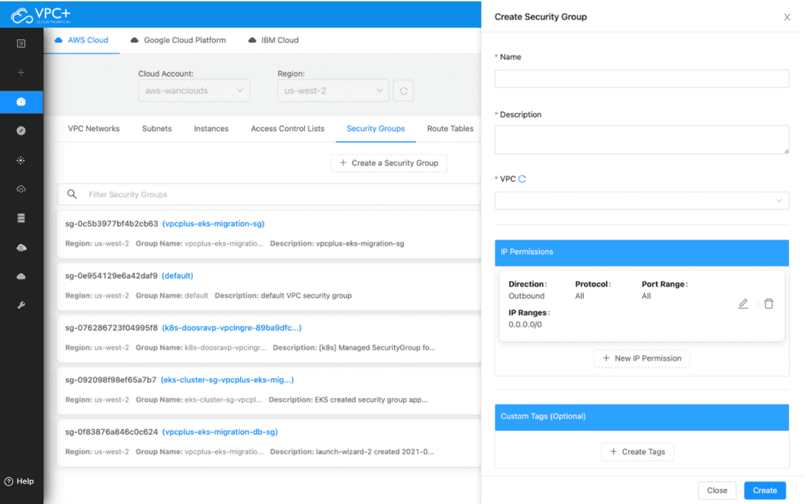812x504 pixels.
Task: Click the refresh button beside Region dropdown
Action: (x=403, y=91)
